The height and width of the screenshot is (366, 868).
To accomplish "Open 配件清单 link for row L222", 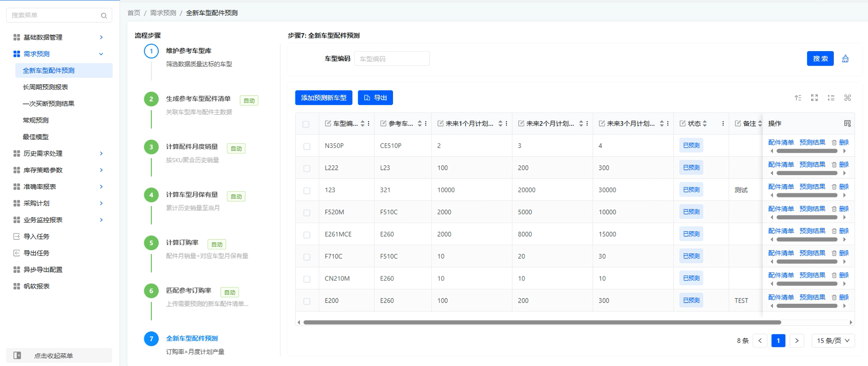I will click(x=781, y=164).
